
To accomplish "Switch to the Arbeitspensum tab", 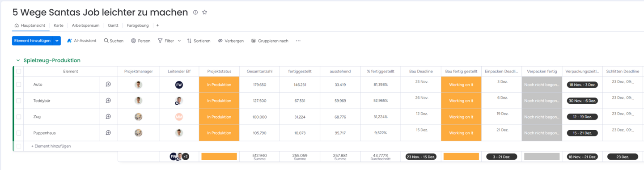I will point(85,25).
